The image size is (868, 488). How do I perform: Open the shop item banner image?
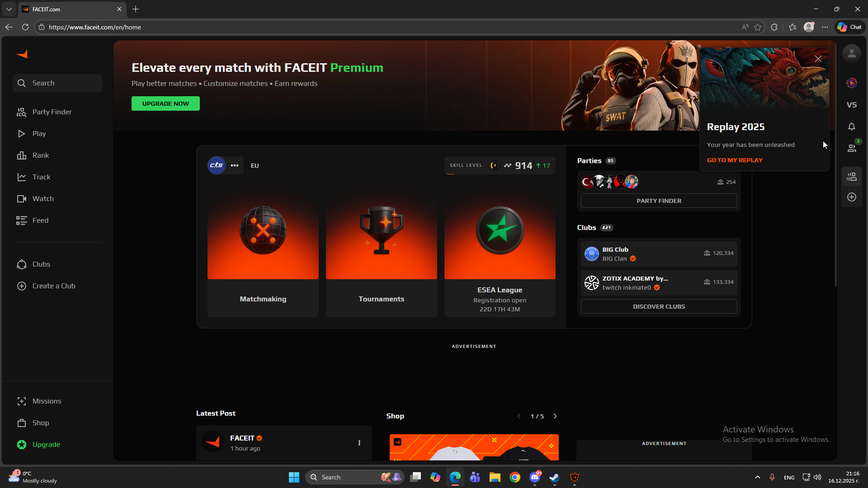[x=474, y=448]
